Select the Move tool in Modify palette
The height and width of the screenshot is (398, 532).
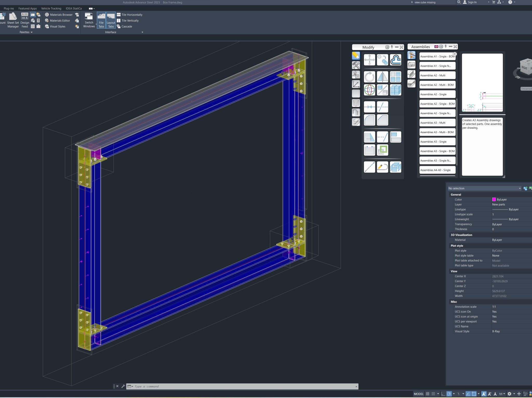coord(370,59)
